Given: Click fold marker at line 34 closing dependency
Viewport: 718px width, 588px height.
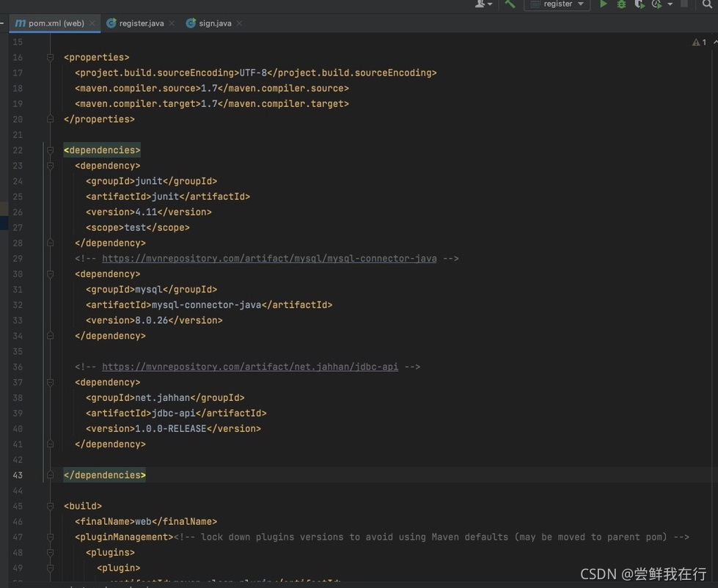Looking at the screenshot, I should coord(51,337).
